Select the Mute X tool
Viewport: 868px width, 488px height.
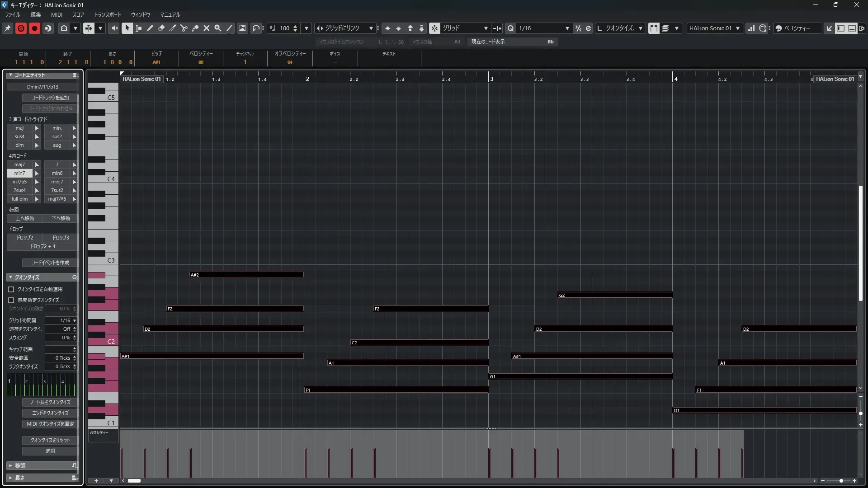click(207, 28)
